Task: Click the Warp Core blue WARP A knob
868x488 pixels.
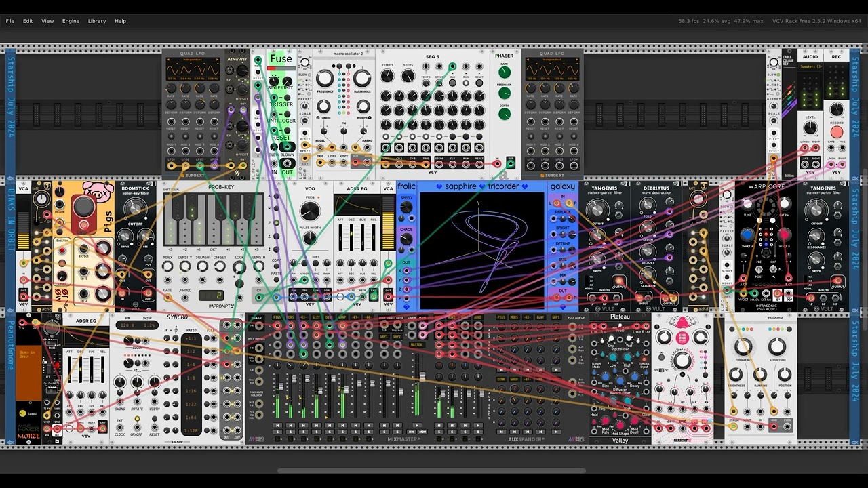Action: tap(747, 235)
